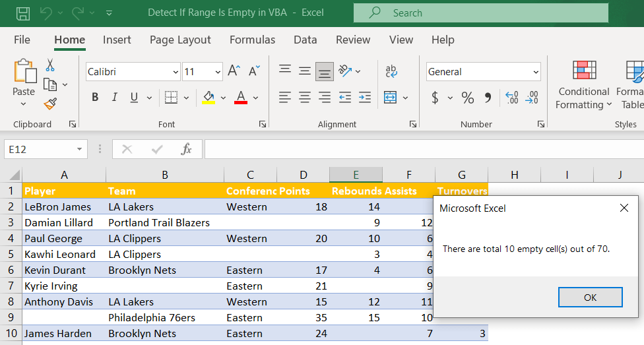Screen dimensions: 644x345
Task: Click the Borders icon
Action: (x=171, y=98)
